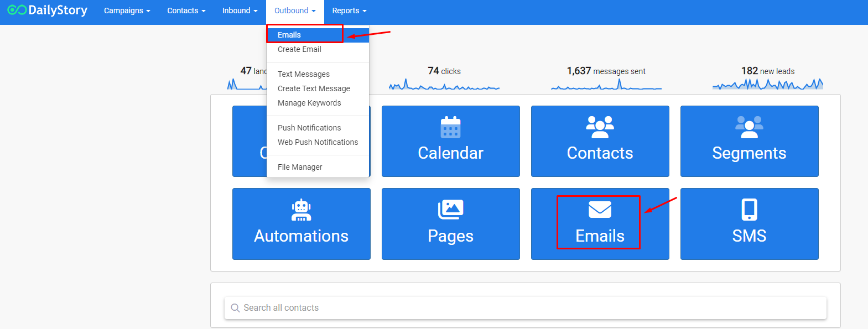The height and width of the screenshot is (329, 868).
Task: Open the SMS tile label
Action: tap(749, 236)
